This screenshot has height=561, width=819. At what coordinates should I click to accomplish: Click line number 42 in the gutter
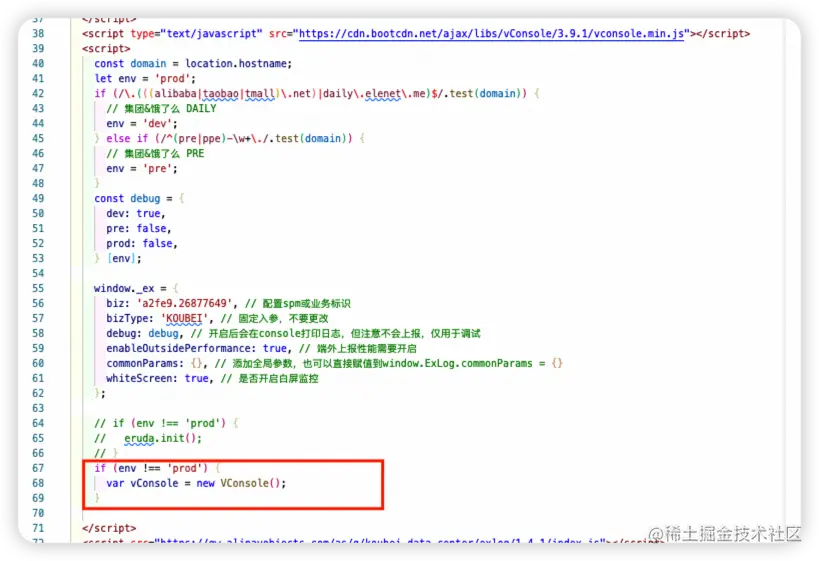(x=38, y=94)
